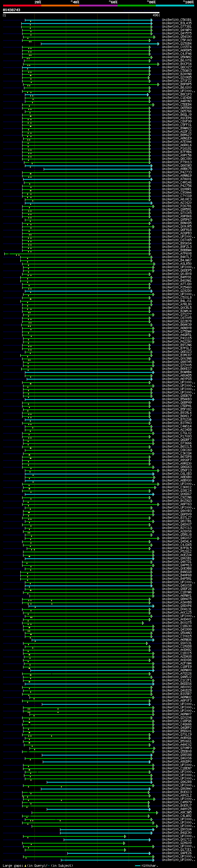This screenshot has width=197, height=868.
Task: Click the red 20% identity legend segment
Action: coord(22,6)
